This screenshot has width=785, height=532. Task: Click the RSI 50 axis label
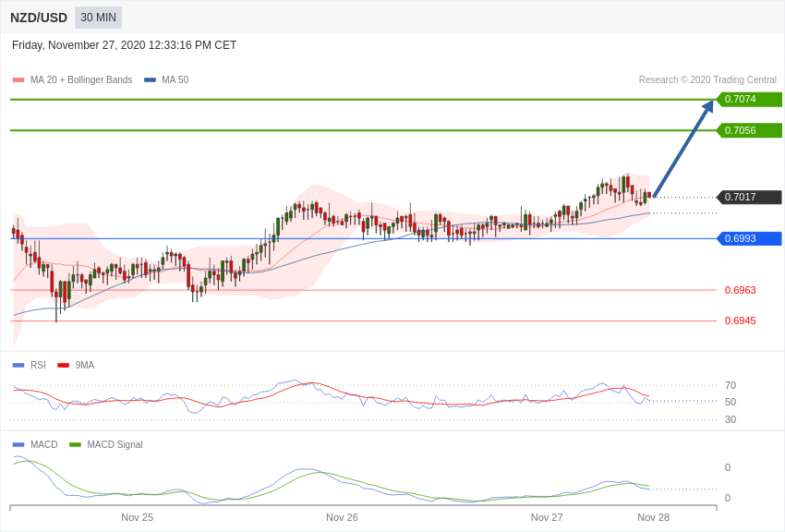(x=731, y=402)
